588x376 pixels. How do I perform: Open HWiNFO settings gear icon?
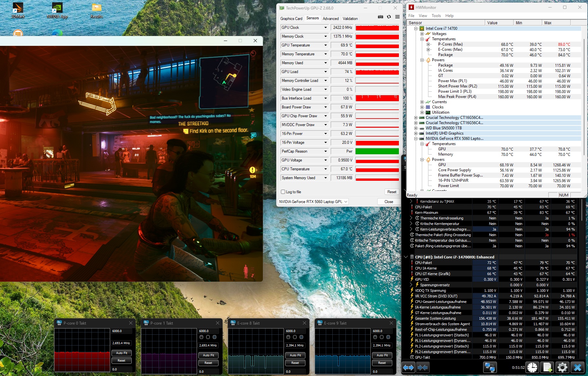coord(562,367)
